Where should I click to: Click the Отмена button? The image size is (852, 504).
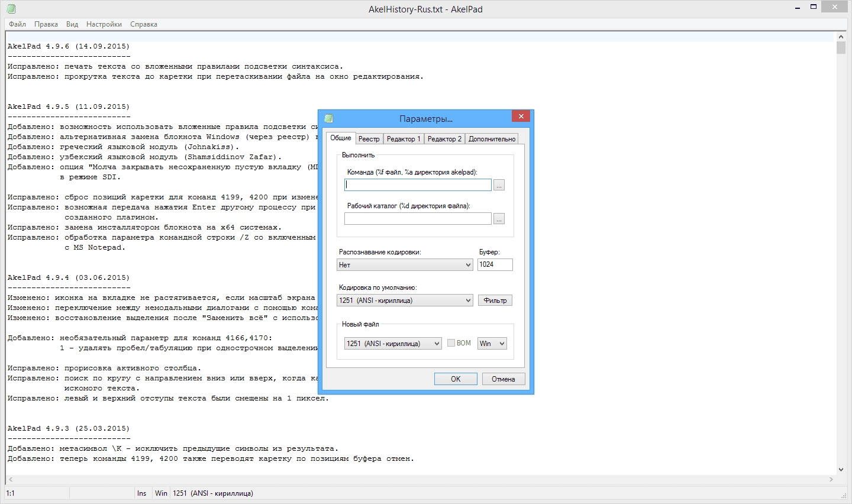pos(504,379)
